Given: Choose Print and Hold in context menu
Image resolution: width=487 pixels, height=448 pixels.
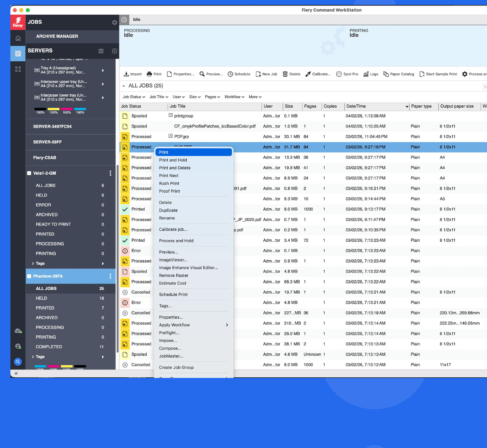Looking at the screenshot, I should tap(194, 160).
